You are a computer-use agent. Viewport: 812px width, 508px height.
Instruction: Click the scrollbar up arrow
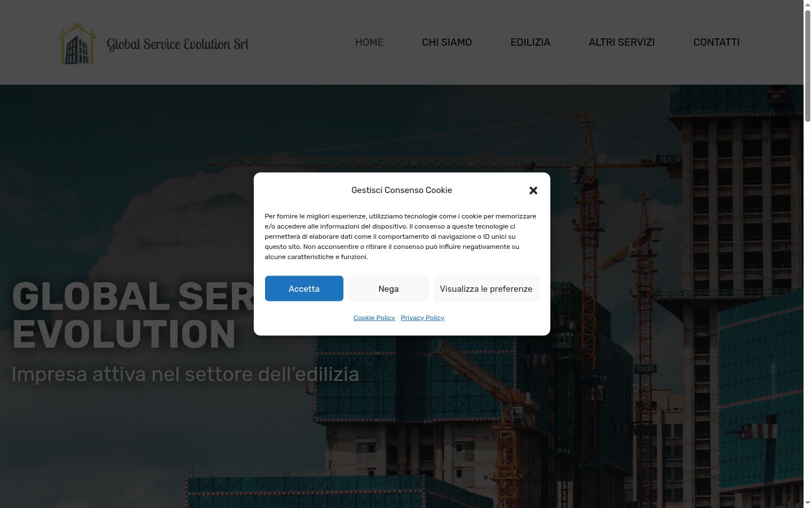click(x=807, y=4)
